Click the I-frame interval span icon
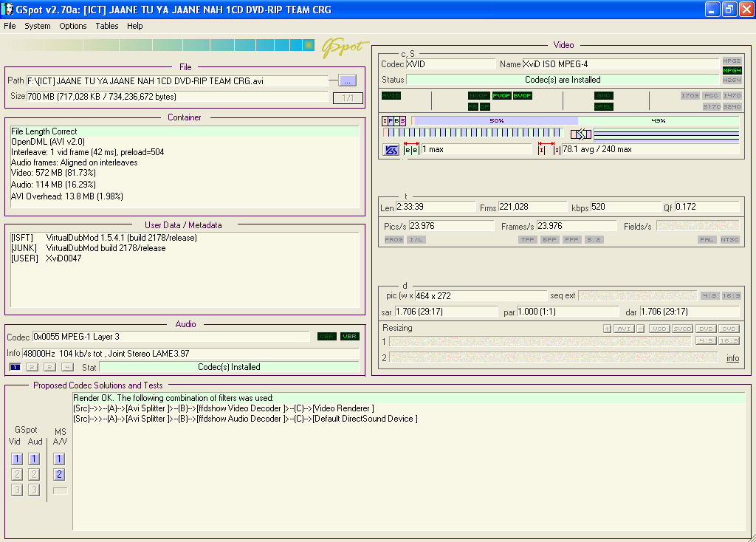The width and height of the screenshot is (756, 542). coord(549,149)
